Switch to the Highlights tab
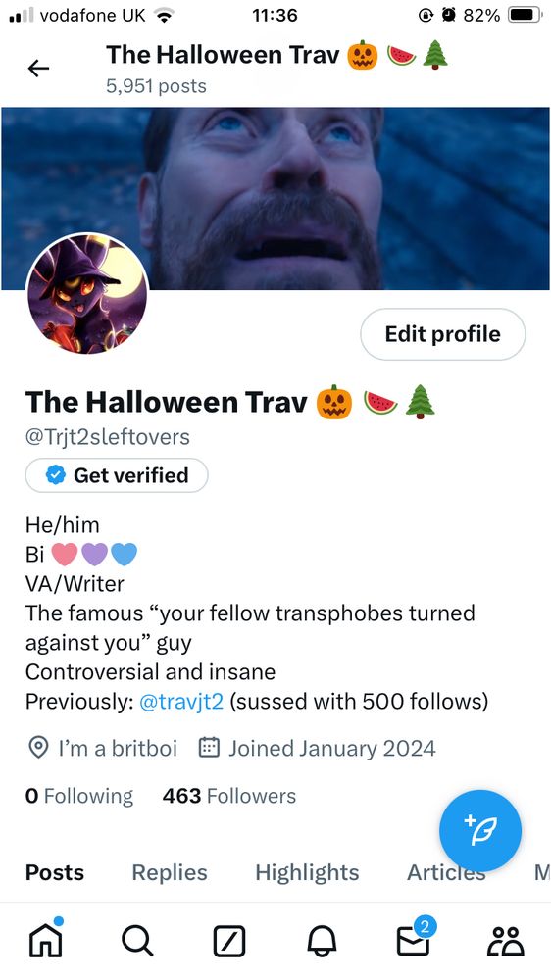The image size is (551, 980). pyautogui.click(x=307, y=872)
